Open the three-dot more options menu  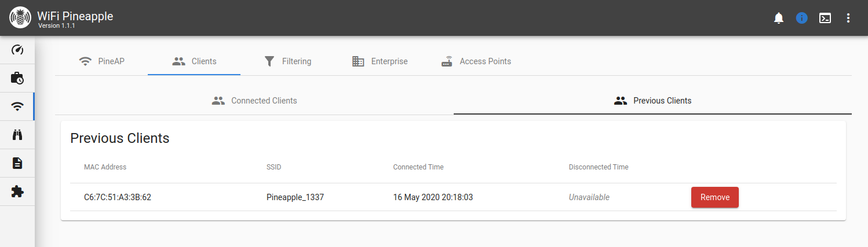pyautogui.click(x=848, y=18)
